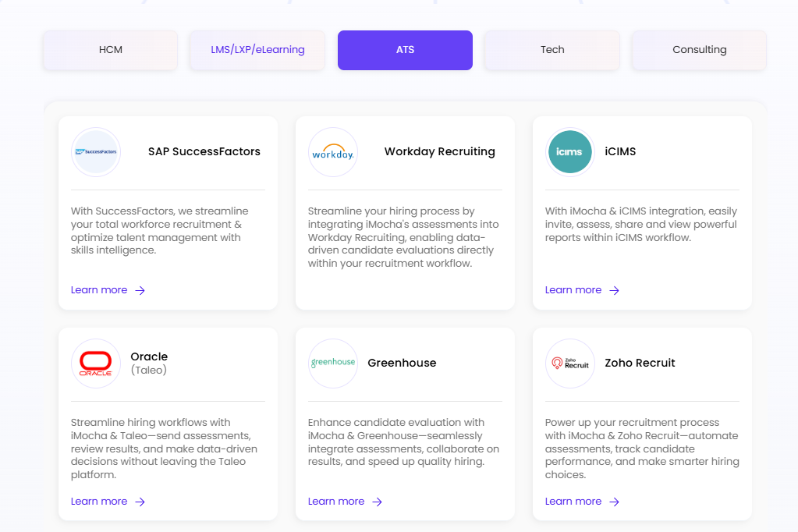The height and width of the screenshot is (532, 798).
Task: Click the Zoho Recruit card title
Action: coord(640,363)
